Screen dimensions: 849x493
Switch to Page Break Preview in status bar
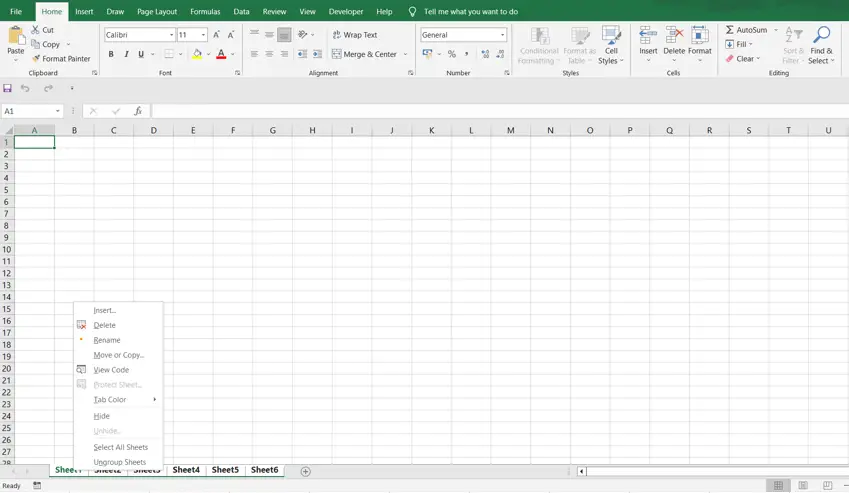point(827,485)
